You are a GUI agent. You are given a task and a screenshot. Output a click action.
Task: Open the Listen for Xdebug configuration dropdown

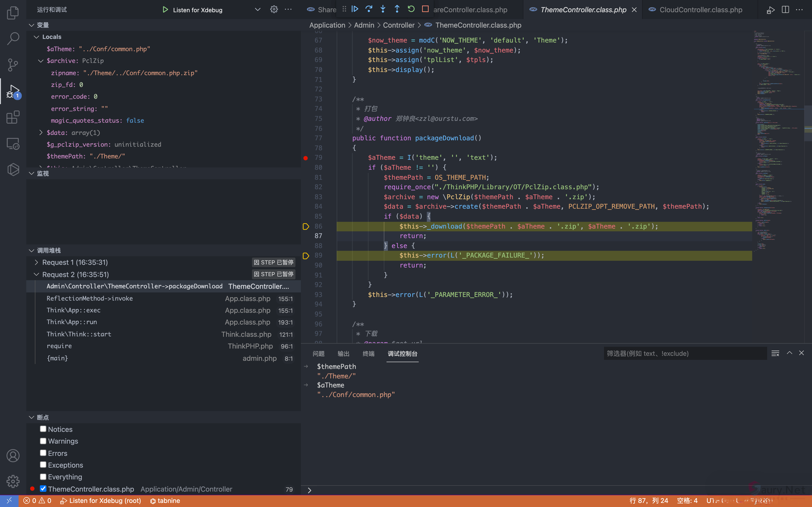[x=257, y=10]
